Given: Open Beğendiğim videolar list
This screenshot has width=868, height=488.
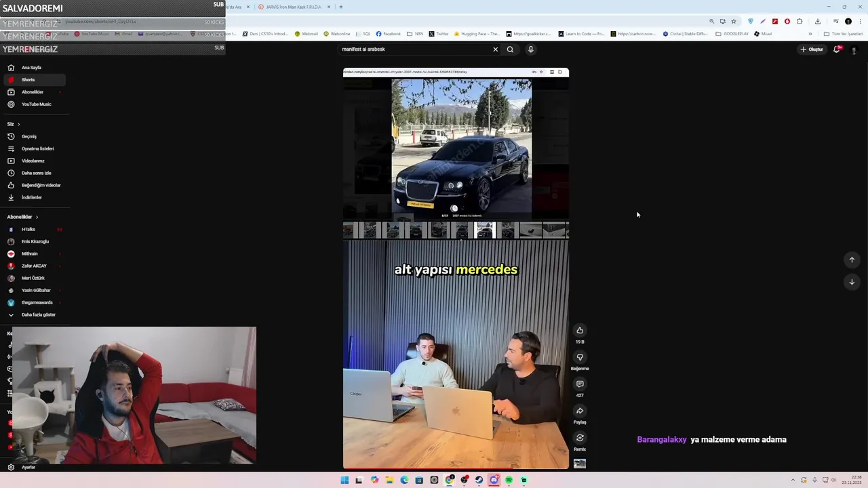Looking at the screenshot, I should 34,185.
